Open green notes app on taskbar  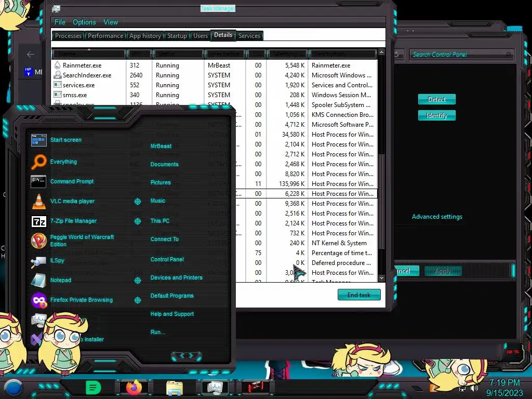tap(94, 388)
